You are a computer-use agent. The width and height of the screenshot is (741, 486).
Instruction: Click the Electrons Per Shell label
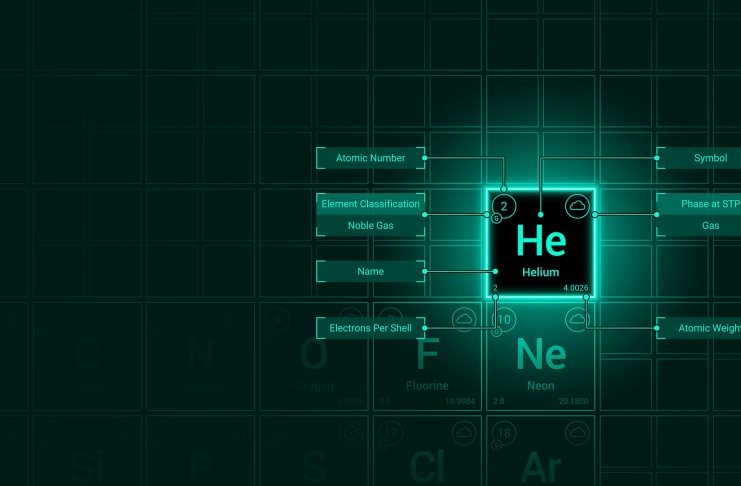[x=370, y=327]
